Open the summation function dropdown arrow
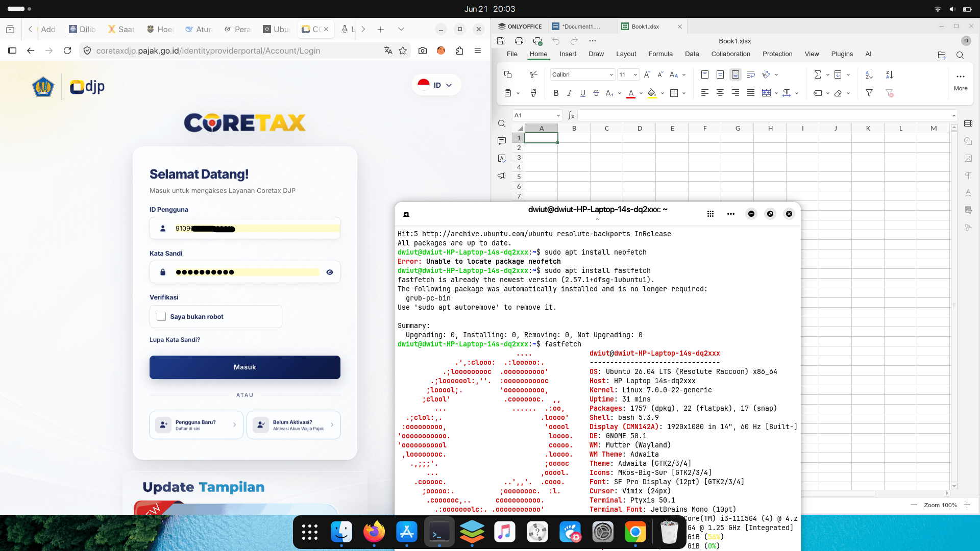The height and width of the screenshot is (551, 980). (828, 75)
